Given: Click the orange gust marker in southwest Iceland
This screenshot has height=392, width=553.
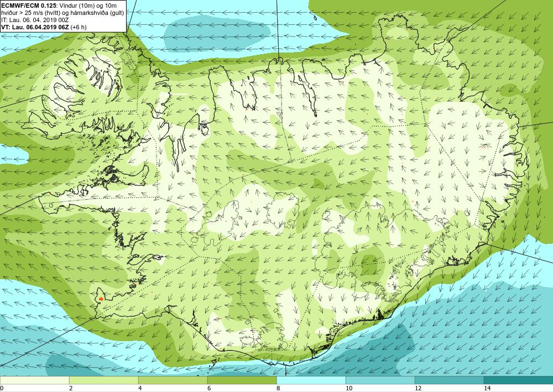Looking at the screenshot, I should [x=101, y=299].
